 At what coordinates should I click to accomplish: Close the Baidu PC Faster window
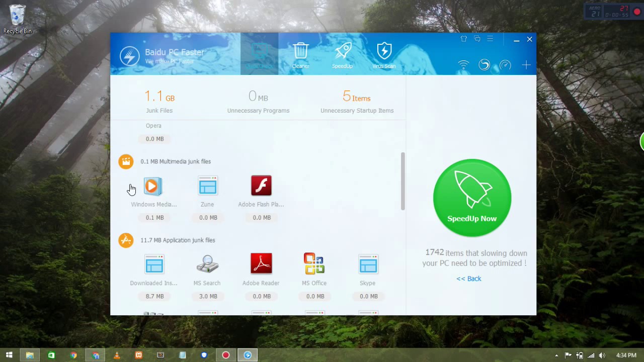pyautogui.click(x=529, y=39)
